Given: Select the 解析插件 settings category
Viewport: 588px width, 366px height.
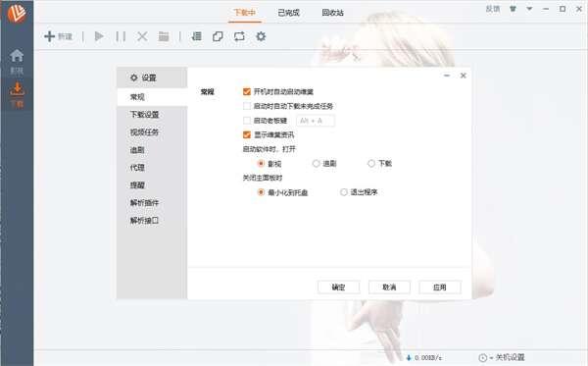Looking at the screenshot, I should coord(152,203).
